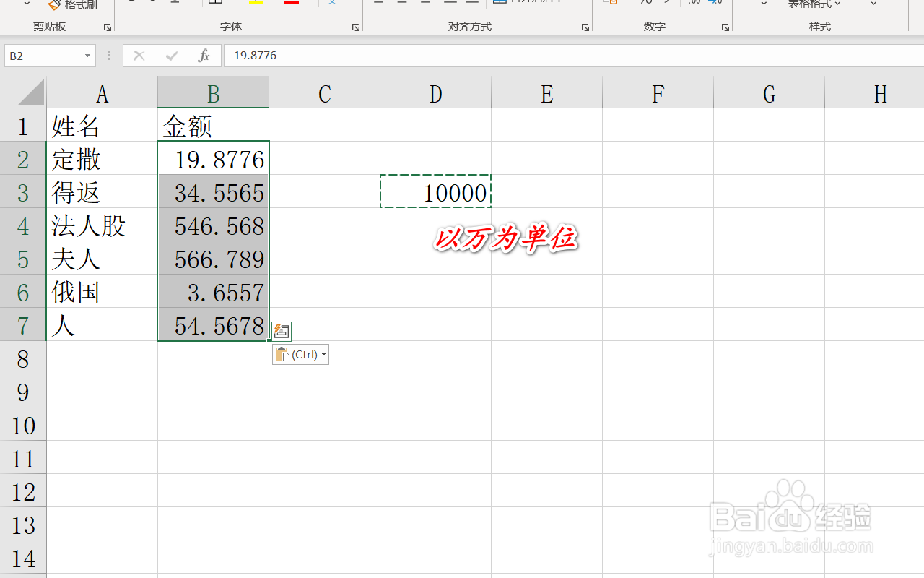Select column B header
Screen dimensions: 924x578
[214, 93]
